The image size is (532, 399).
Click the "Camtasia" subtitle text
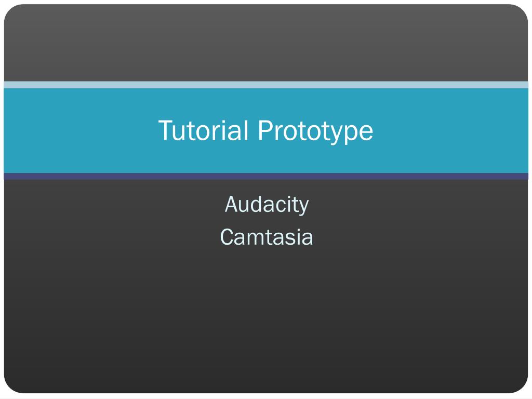tap(266, 237)
